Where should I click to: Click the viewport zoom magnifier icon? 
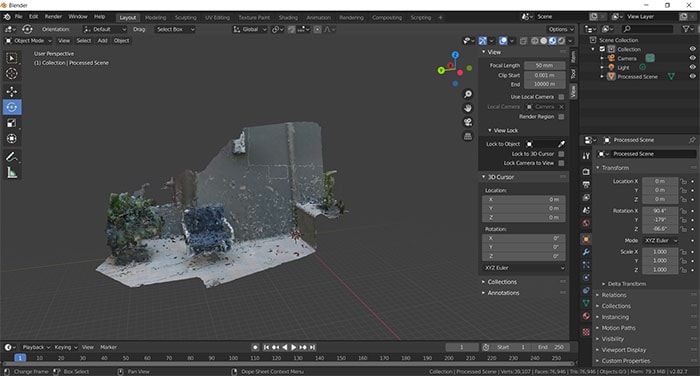pyautogui.click(x=468, y=94)
